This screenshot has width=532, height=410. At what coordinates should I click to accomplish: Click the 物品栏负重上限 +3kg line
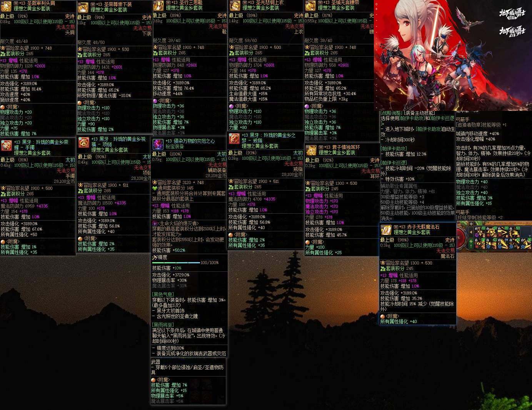pos(326,99)
